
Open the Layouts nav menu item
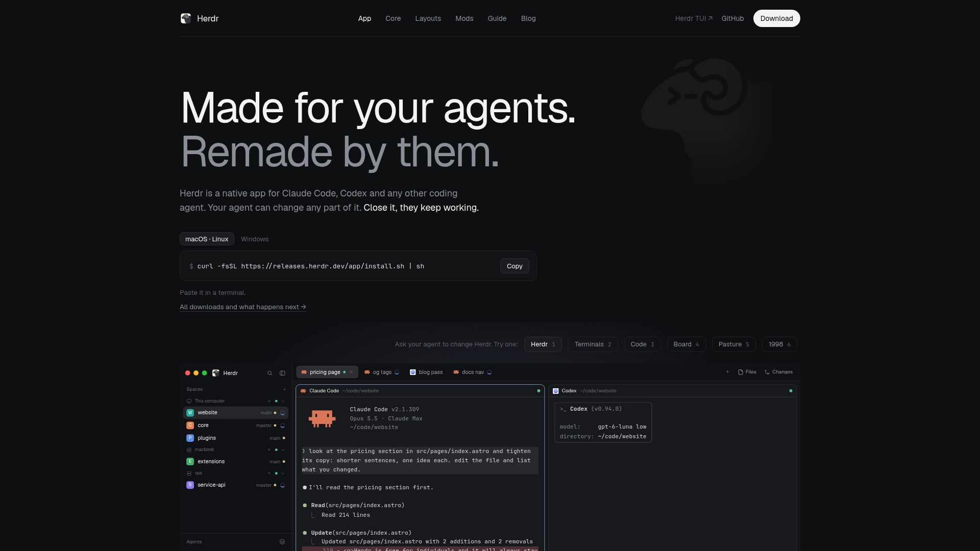click(x=428, y=18)
